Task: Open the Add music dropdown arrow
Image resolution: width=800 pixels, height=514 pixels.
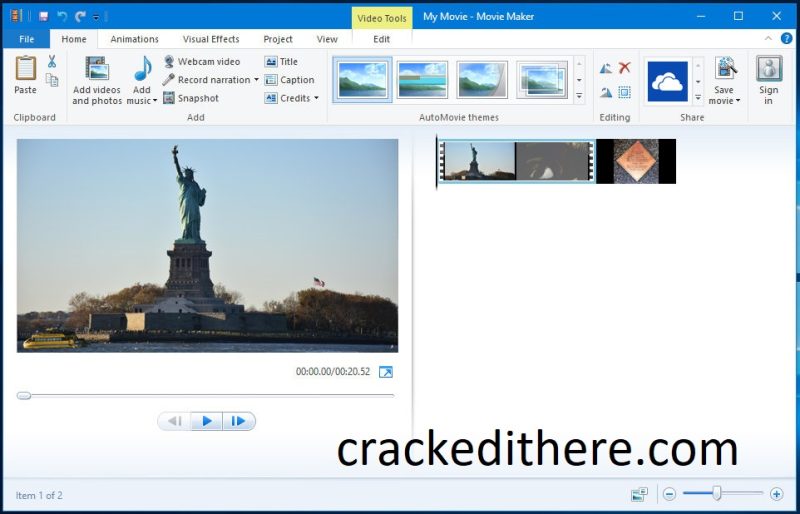Action: (x=155, y=101)
